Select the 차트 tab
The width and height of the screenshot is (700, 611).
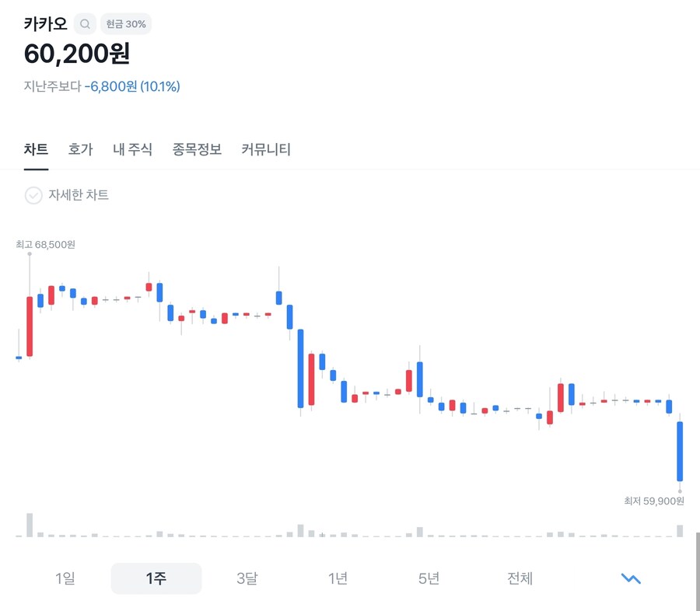pos(36,149)
